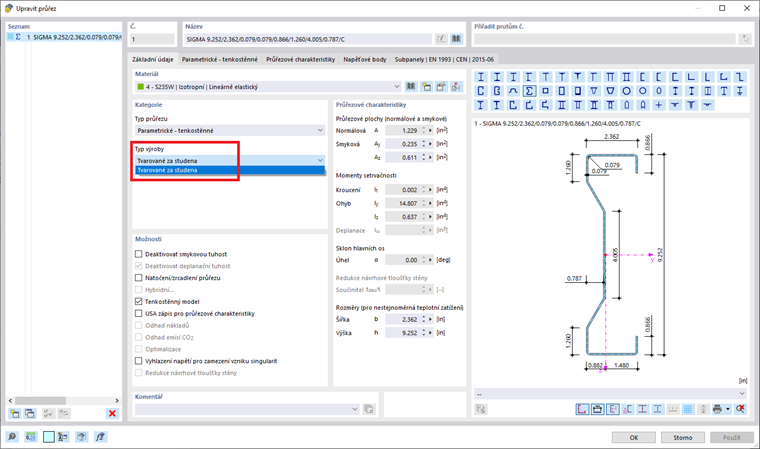Choose Tvarované za studena highlighted list option
Screen dimensions: 760x449
(230, 170)
